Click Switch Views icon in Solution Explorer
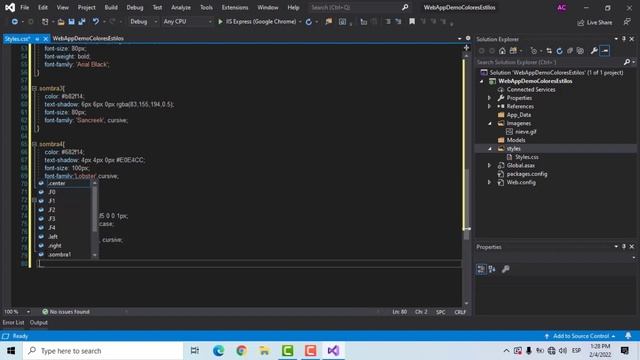Image resolution: width=640 pixels, height=360 pixels. 513,51
